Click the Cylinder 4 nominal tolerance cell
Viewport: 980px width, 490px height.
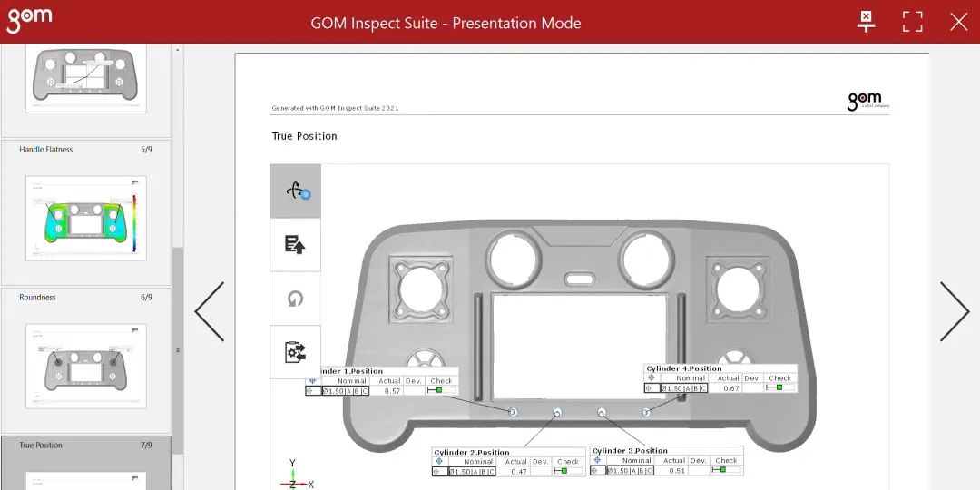click(684, 388)
